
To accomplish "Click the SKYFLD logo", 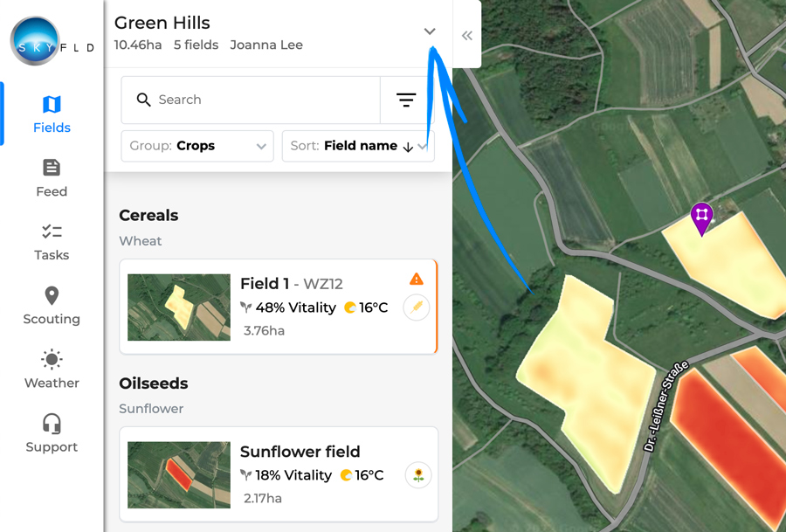I will (52, 41).
